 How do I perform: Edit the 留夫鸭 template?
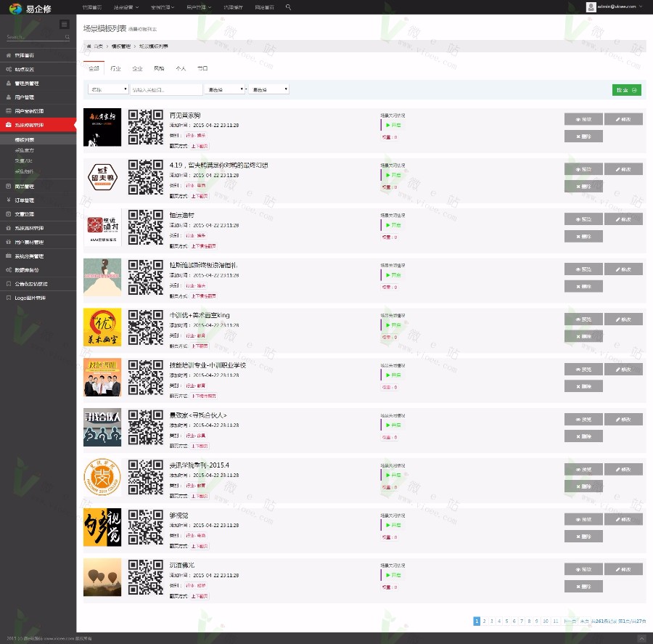pyautogui.click(x=623, y=169)
